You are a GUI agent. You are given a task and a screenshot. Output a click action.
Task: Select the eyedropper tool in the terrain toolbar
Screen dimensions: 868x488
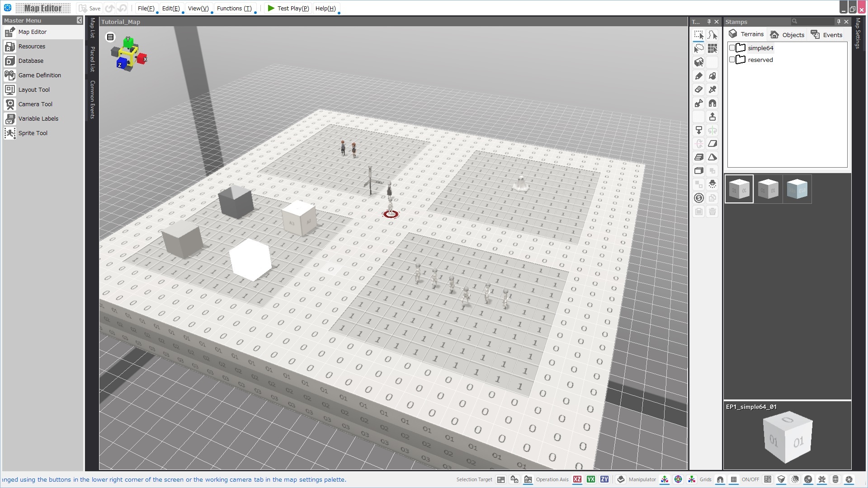tap(713, 89)
